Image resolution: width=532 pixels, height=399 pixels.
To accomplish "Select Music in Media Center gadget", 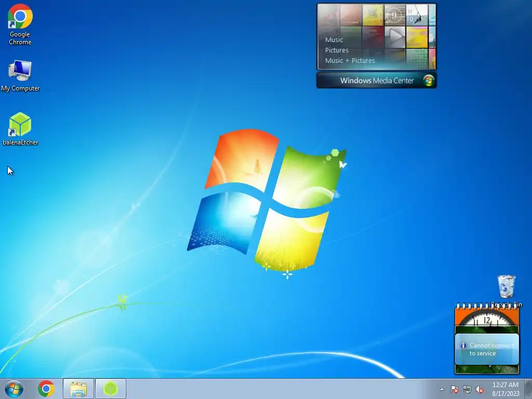I will pos(334,39).
